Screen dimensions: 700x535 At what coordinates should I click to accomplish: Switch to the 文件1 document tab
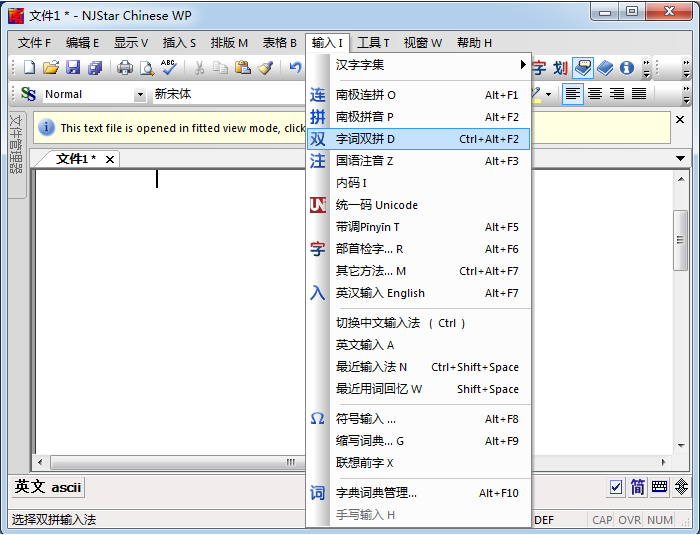coord(75,159)
